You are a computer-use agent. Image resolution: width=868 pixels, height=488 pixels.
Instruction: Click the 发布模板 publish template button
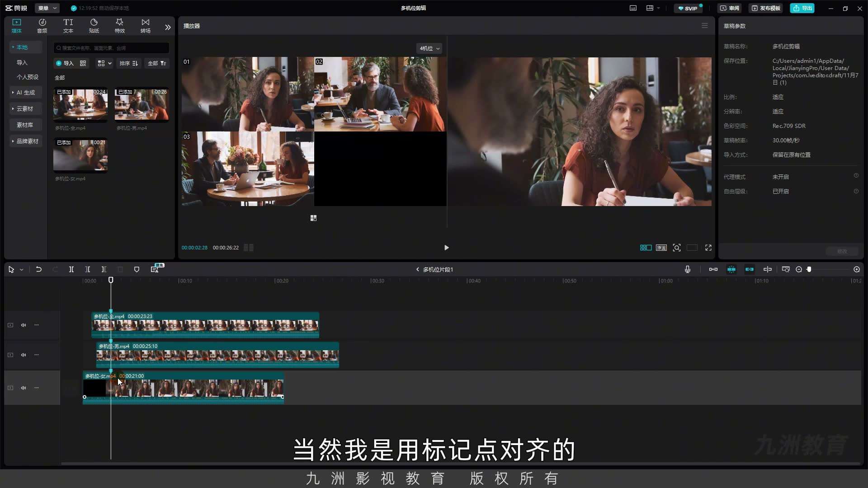(766, 8)
